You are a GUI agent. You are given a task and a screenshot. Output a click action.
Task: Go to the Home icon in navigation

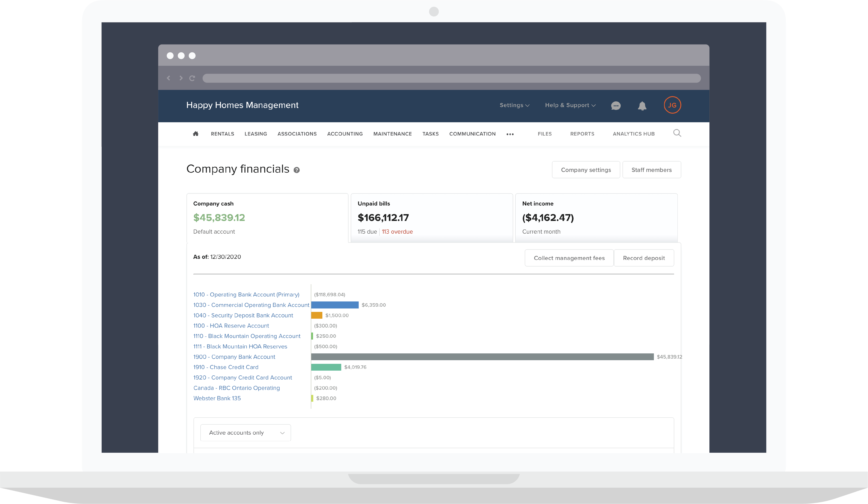pos(196,134)
